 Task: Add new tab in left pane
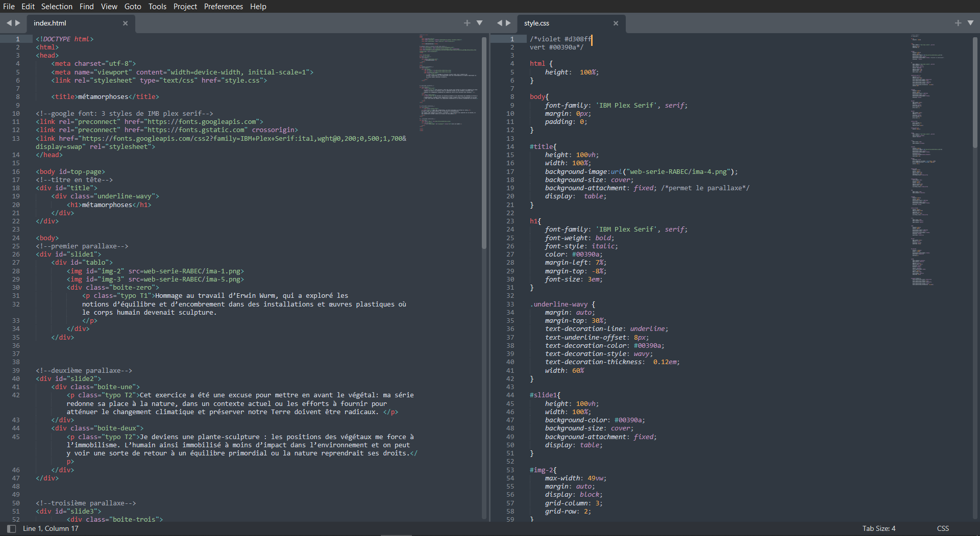[467, 23]
